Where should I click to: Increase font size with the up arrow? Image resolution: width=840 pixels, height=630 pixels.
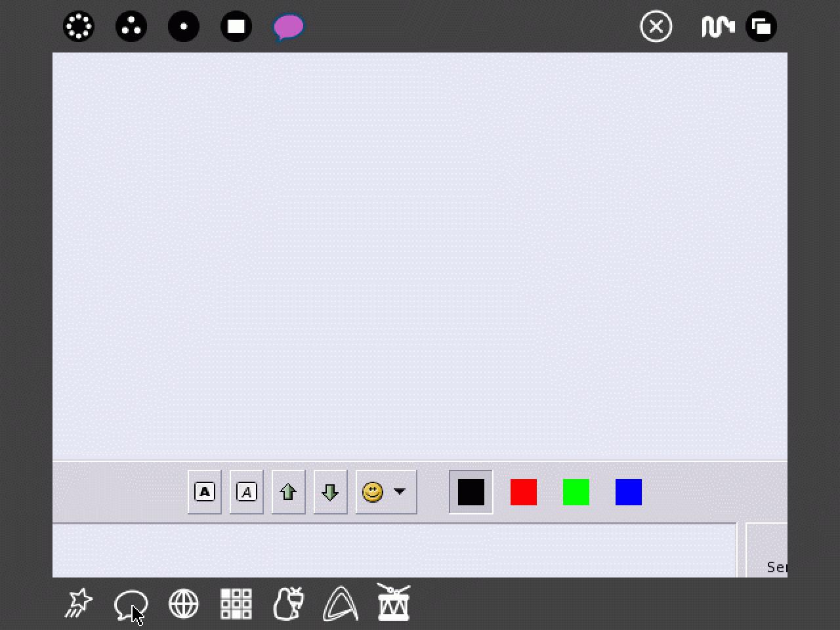tap(289, 492)
